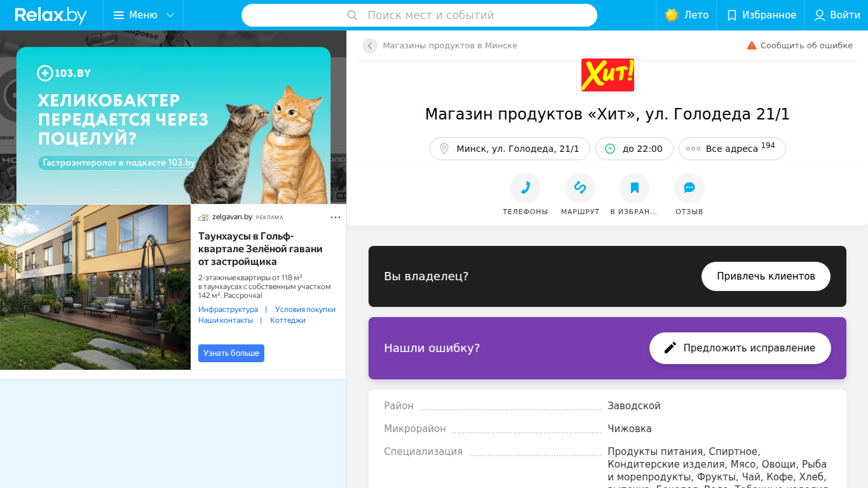Click the Хит! store logo

607,75
